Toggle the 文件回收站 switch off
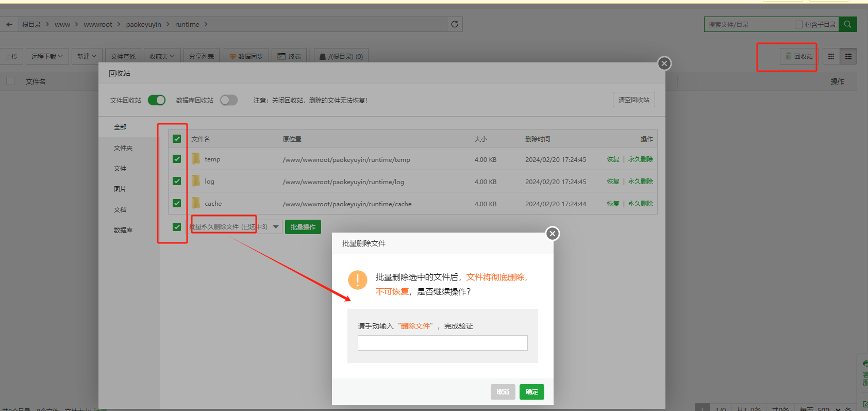 click(x=157, y=100)
